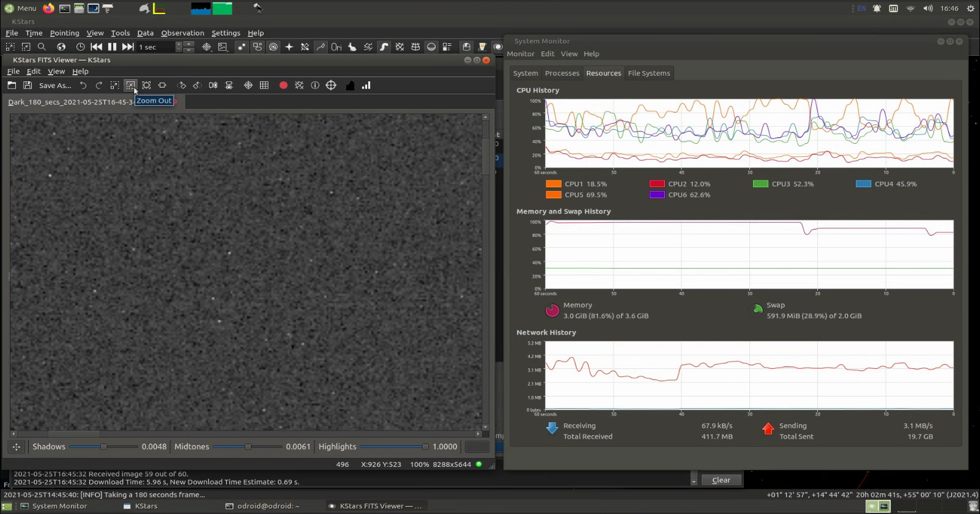Open Edit menu in FITS Viewer
The image size is (980, 514).
click(x=34, y=72)
